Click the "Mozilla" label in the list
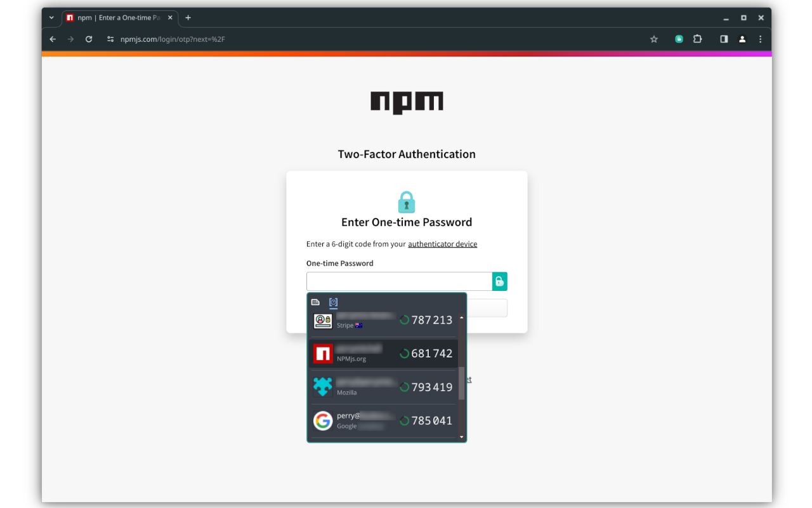Image resolution: width=812 pixels, height=508 pixels. 346,392
